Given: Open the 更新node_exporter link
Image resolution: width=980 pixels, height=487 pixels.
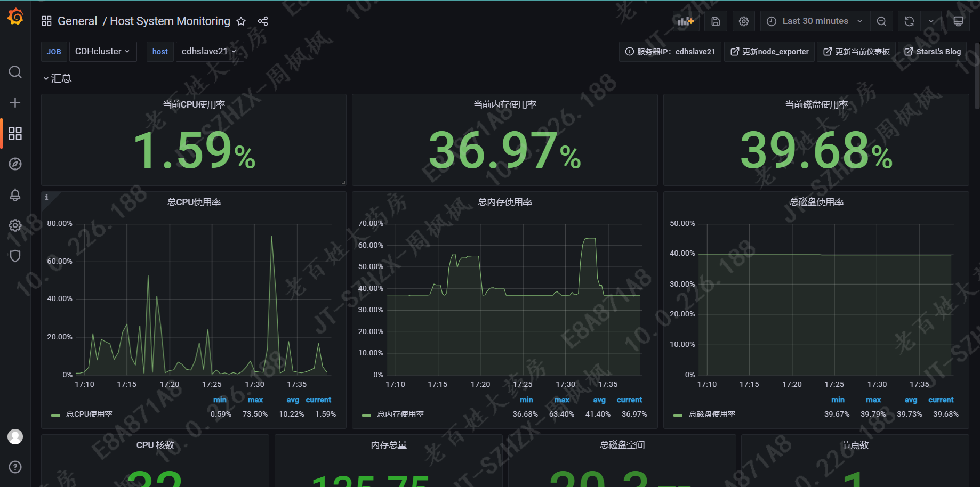Looking at the screenshot, I should pos(769,52).
